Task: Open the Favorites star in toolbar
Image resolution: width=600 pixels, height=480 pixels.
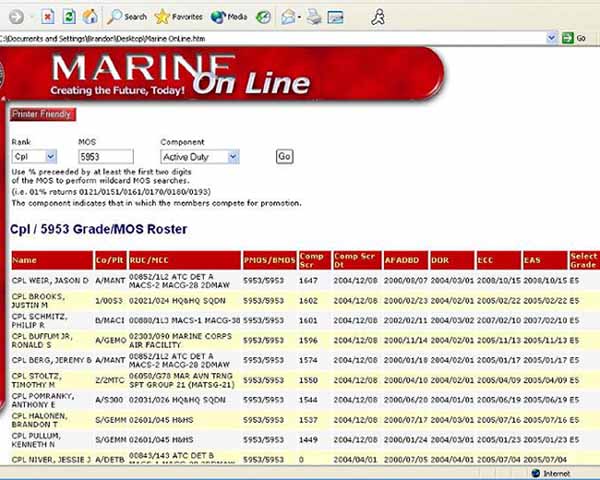Action: (x=179, y=17)
